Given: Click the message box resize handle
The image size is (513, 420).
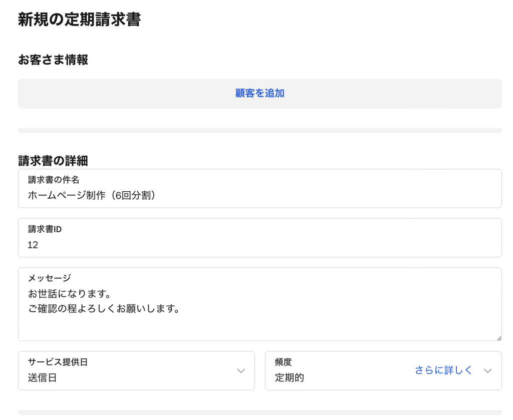Looking at the screenshot, I should 498,338.
